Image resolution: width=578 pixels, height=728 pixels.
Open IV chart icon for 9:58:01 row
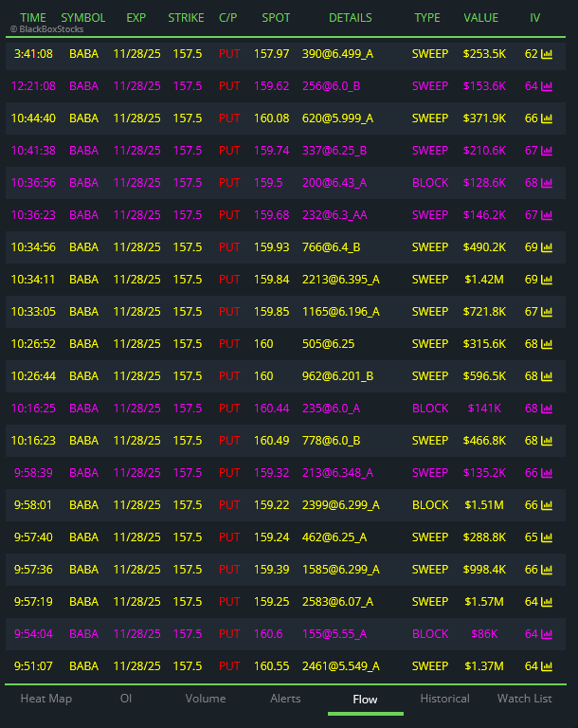point(547,505)
